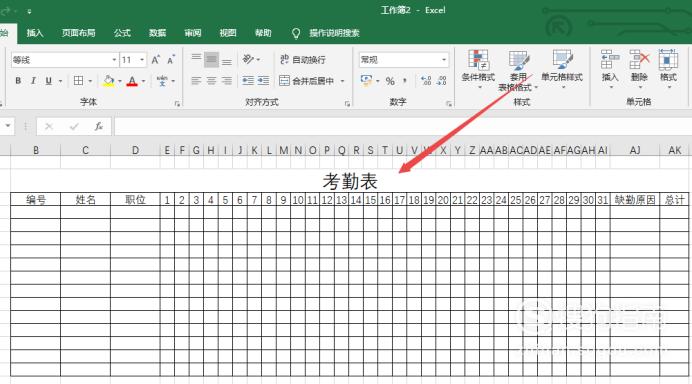
Task: Open fill color dropdown arrow
Action: [x=120, y=81]
